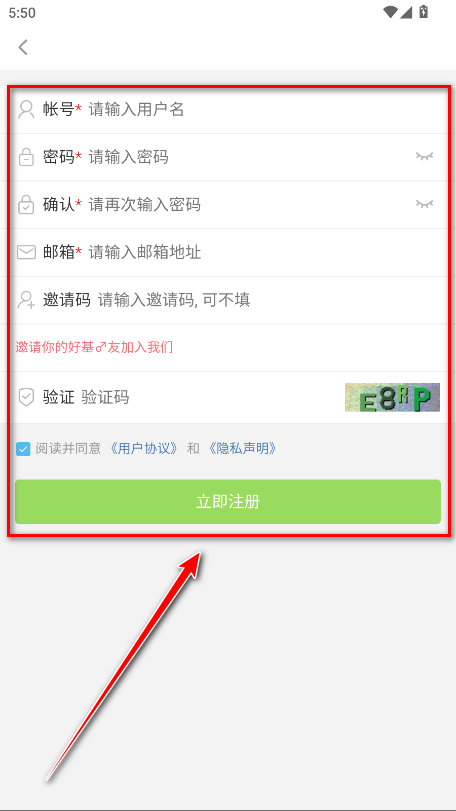Click the shield icon beside 验证
456x811 pixels.
[26, 397]
